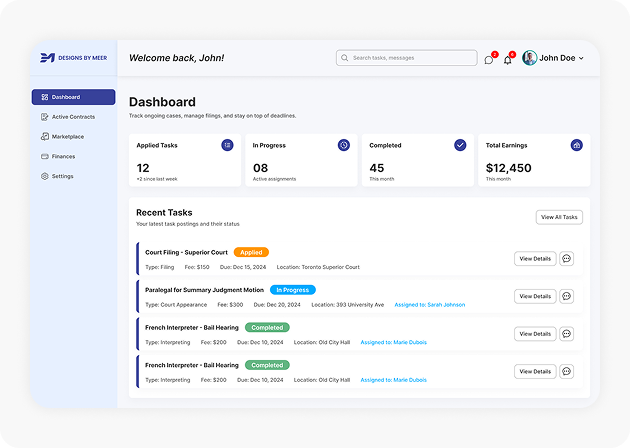Click the Active Contracts document icon

tap(45, 117)
